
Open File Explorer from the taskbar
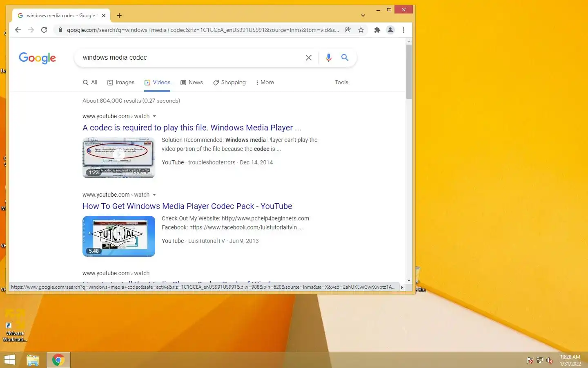(33, 360)
